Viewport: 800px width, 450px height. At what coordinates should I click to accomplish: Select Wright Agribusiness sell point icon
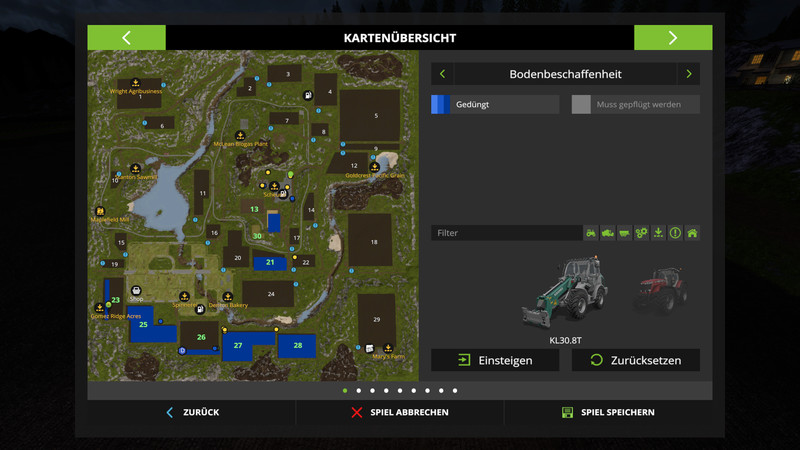click(x=135, y=82)
